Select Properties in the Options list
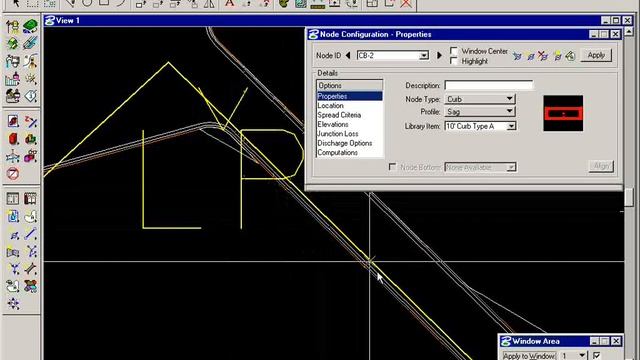This screenshot has height=360, width=640. coord(350,96)
